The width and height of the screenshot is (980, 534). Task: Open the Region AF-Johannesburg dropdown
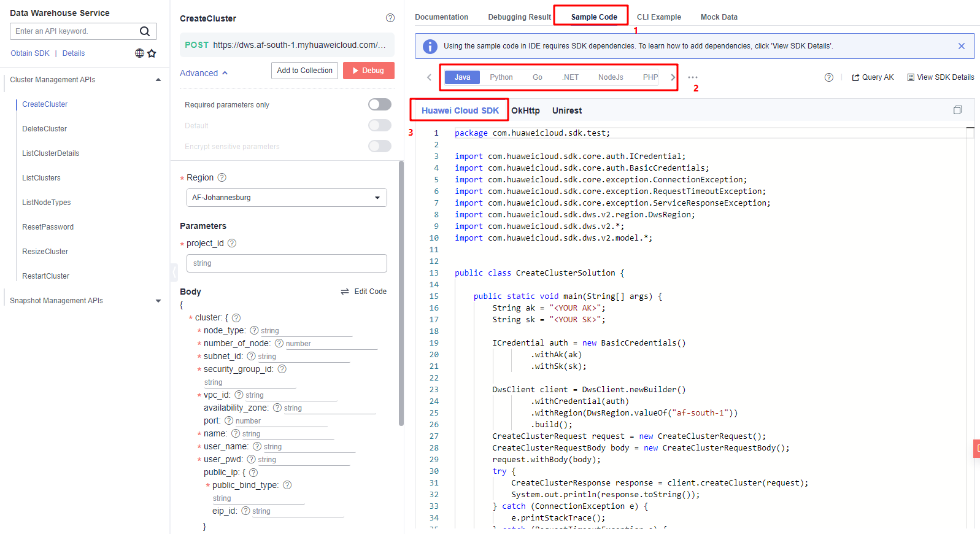287,198
